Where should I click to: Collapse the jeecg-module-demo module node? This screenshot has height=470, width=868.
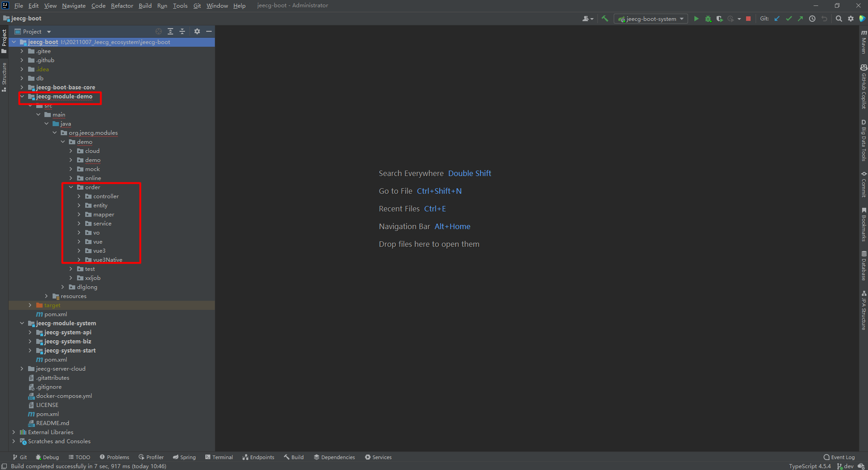22,96
